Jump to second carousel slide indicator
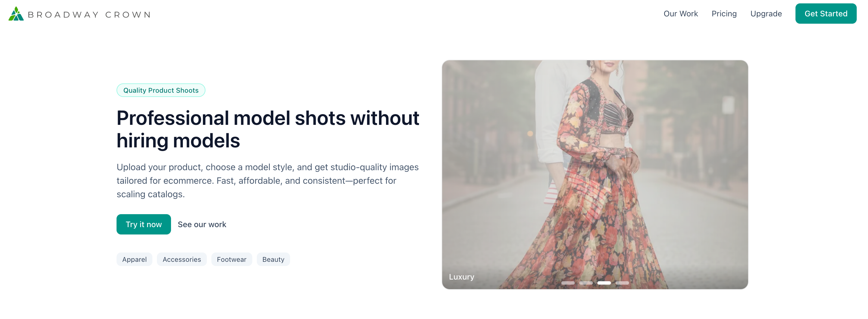The image size is (868, 319). tap(586, 283)
